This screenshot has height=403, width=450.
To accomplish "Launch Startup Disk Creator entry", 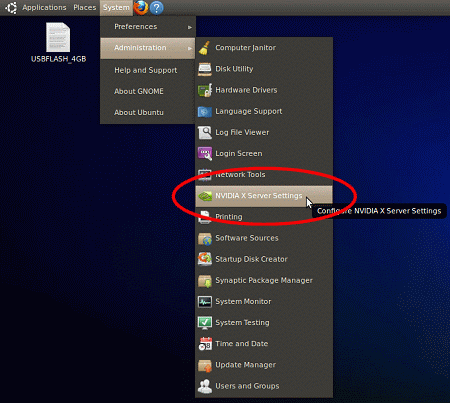I will click(264, 259).
